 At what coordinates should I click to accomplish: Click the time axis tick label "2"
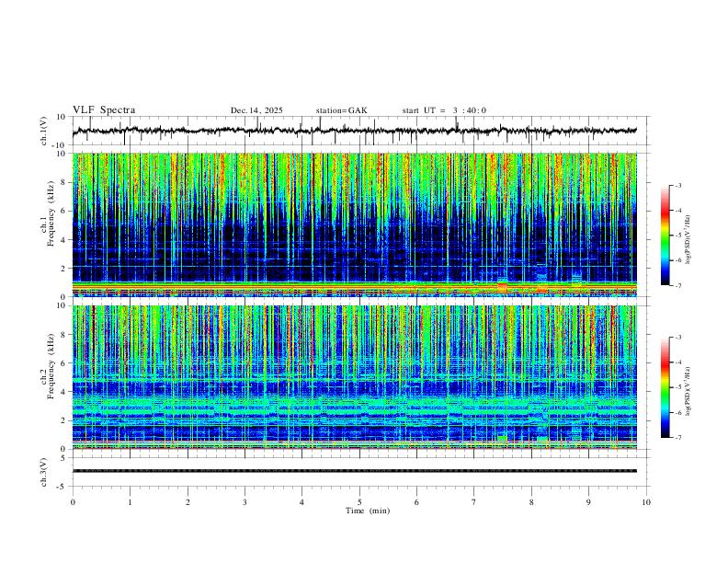pyautogui.click(x=188, y=502)
